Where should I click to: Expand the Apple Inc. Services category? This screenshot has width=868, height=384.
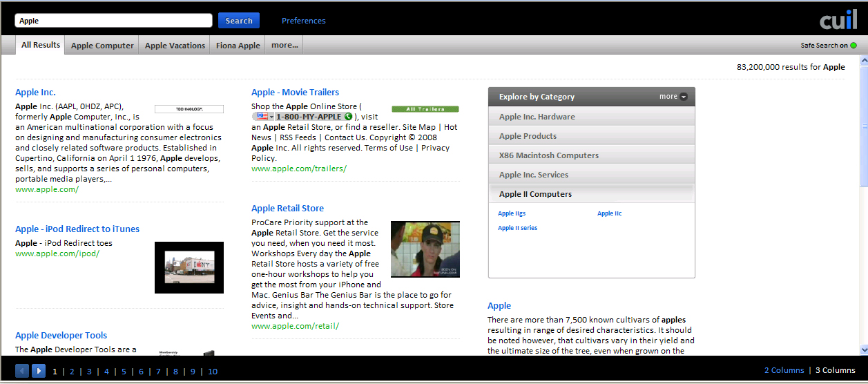[592, 175]
